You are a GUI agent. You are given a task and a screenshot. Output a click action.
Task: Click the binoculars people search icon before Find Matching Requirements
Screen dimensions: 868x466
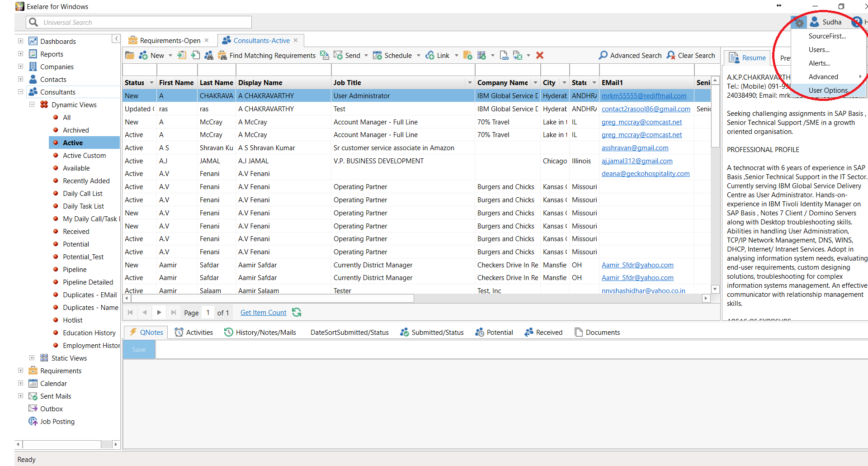[209, 55]
